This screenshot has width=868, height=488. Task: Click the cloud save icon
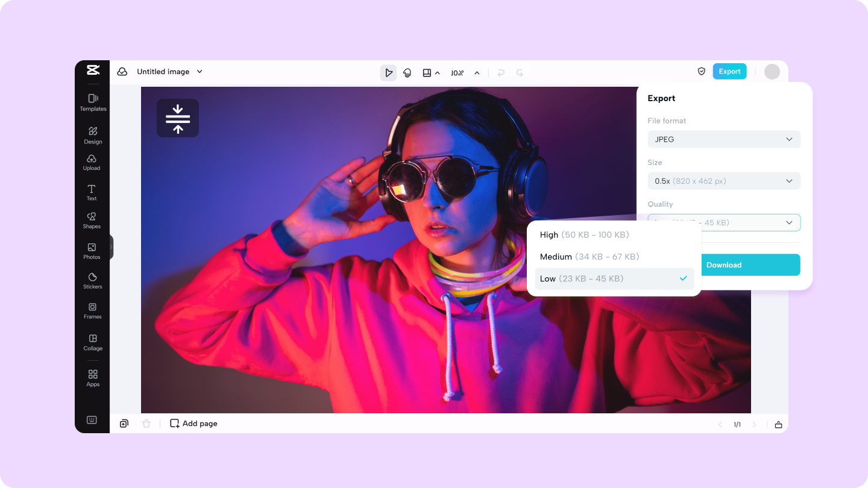(122, 72)
